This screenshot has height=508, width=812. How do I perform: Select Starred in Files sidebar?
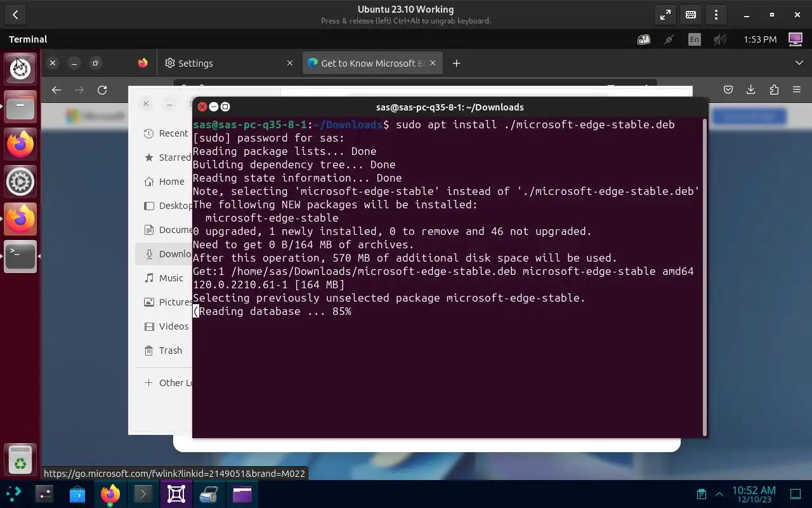[x=164, y=157]
